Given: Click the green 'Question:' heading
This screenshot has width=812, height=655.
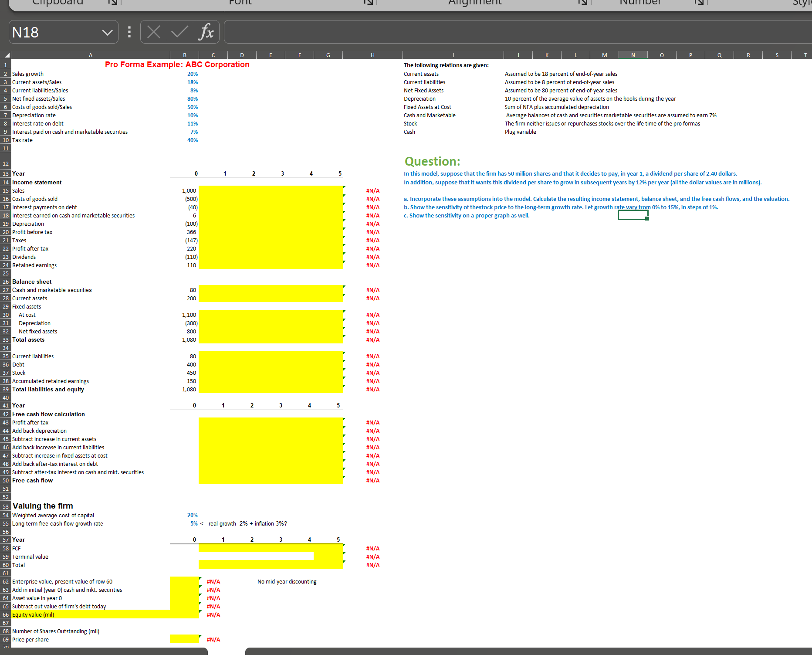Looking at the screenshot, I should [432, 161].
